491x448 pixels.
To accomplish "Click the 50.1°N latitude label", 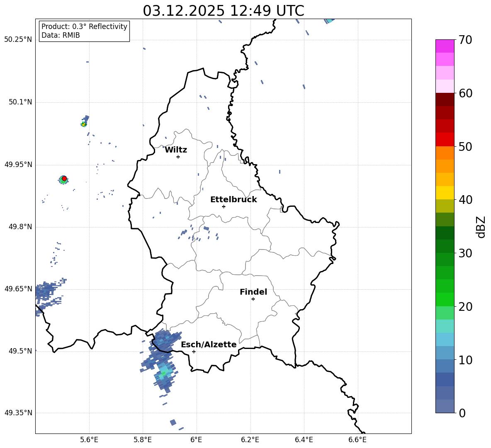I will coord(20,102).
